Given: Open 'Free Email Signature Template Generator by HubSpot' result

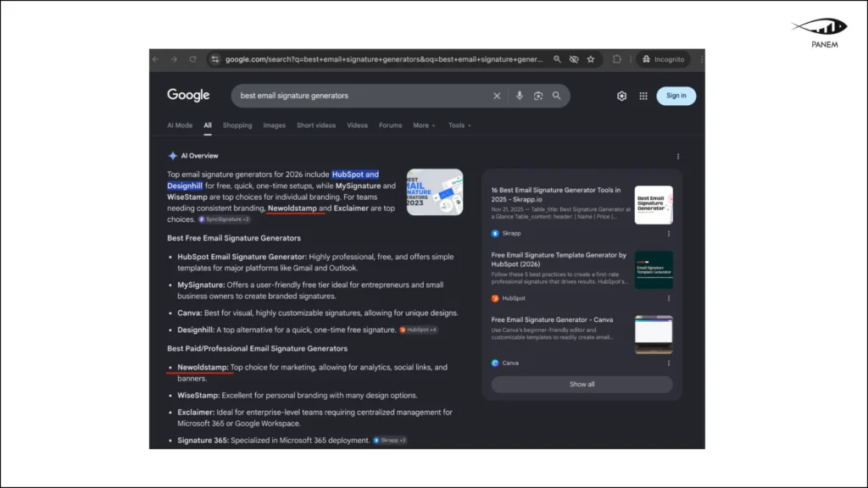Looking at the screenshot, I should coord(559,259).
